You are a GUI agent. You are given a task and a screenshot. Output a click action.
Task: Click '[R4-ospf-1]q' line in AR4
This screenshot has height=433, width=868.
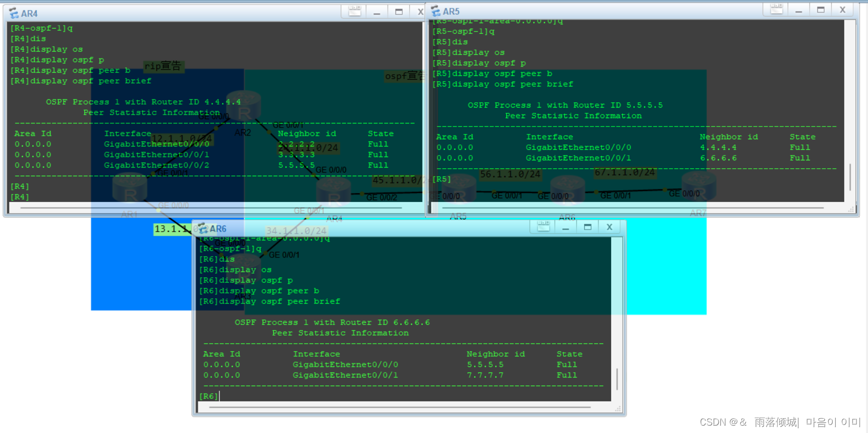pyautogui.click(x=41, y=28)
